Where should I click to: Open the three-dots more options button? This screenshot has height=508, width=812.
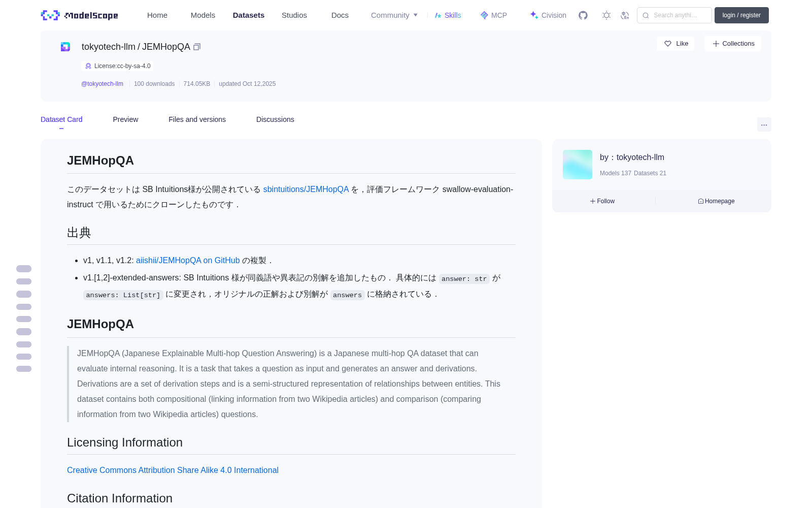point(764,124)
